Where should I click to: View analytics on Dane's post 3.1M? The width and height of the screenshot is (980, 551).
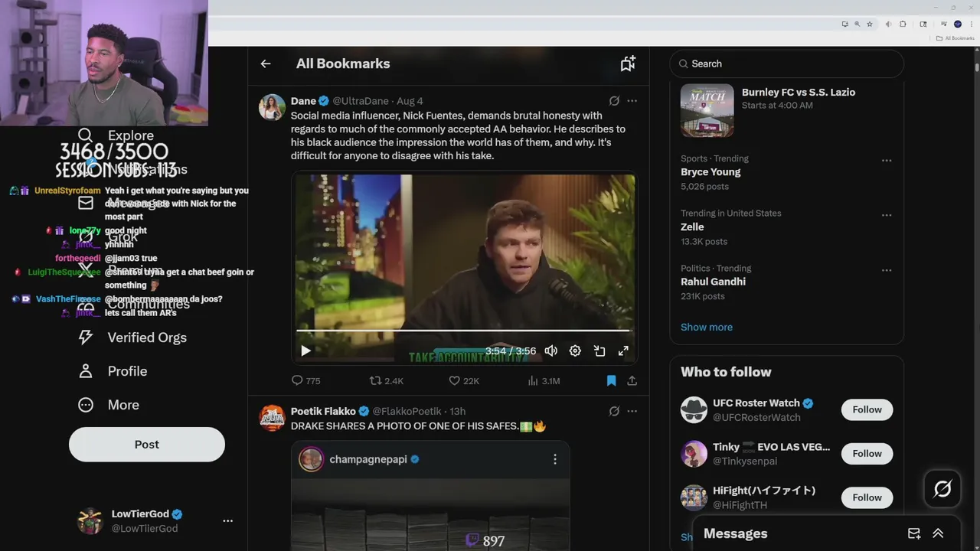(x=544, y=380)
